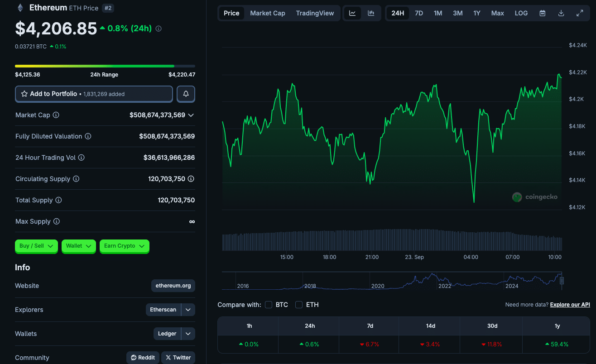596x364 pixels.
Task: Click the Max Supply info icon
Action: [x=57, y=221]
